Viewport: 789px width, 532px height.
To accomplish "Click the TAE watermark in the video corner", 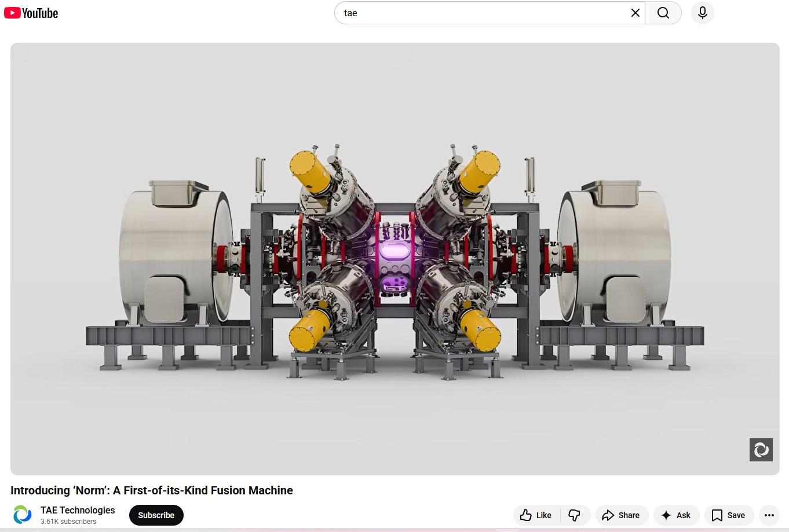I will [761, 450].
